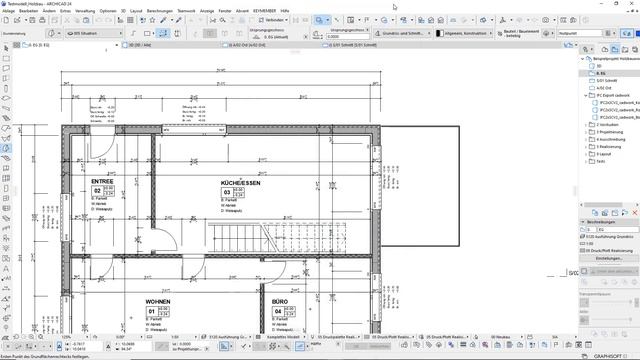This screenshot has width=640, height=360.
Task: Select the highlighted rectangle geometry method
Action: (x=163, y=33)
